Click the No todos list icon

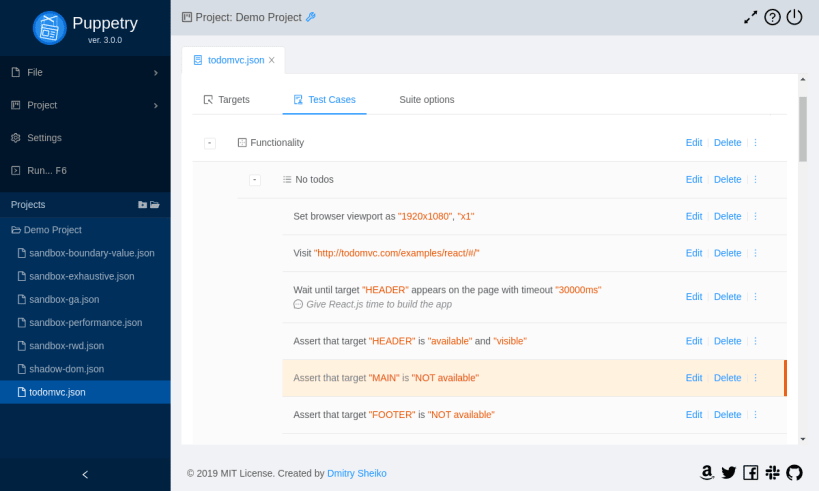point(287,180)
